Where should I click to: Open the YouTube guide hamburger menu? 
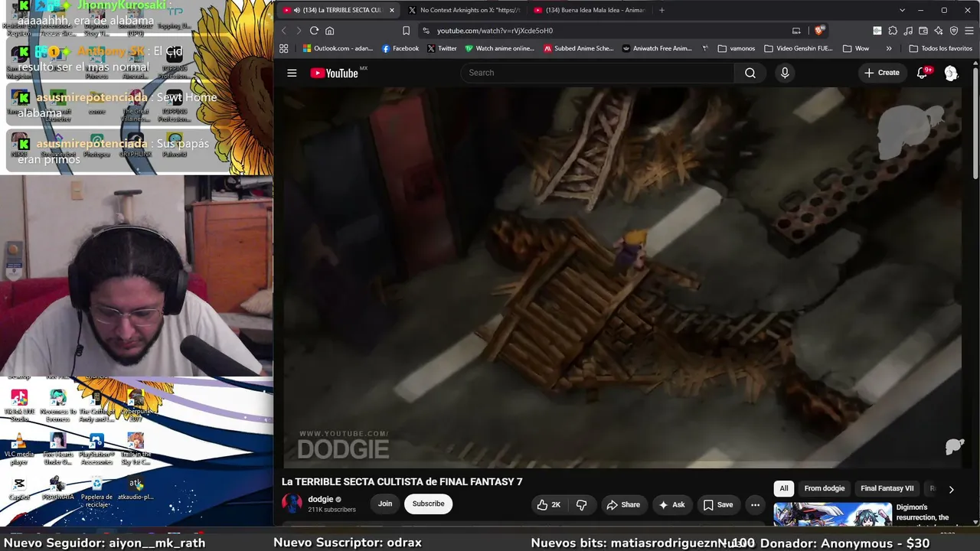click(292, 73)
